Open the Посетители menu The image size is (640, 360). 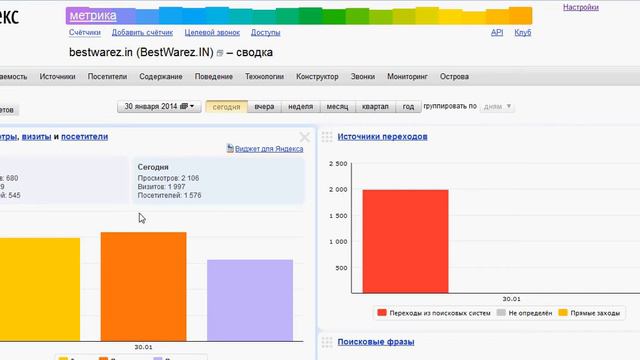pos(107,76)
